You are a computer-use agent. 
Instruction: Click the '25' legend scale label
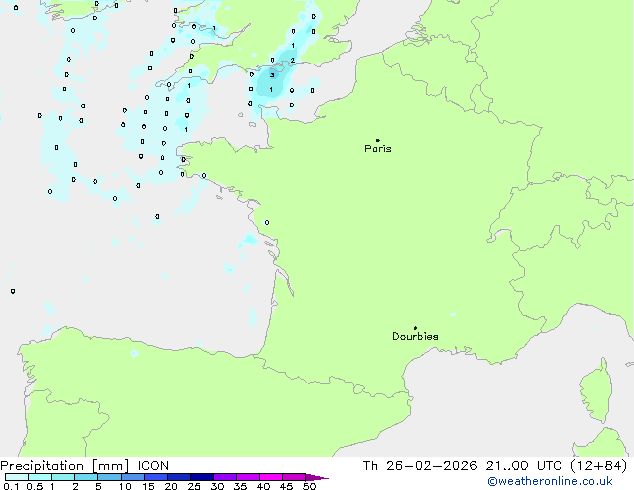click(194, 486)
